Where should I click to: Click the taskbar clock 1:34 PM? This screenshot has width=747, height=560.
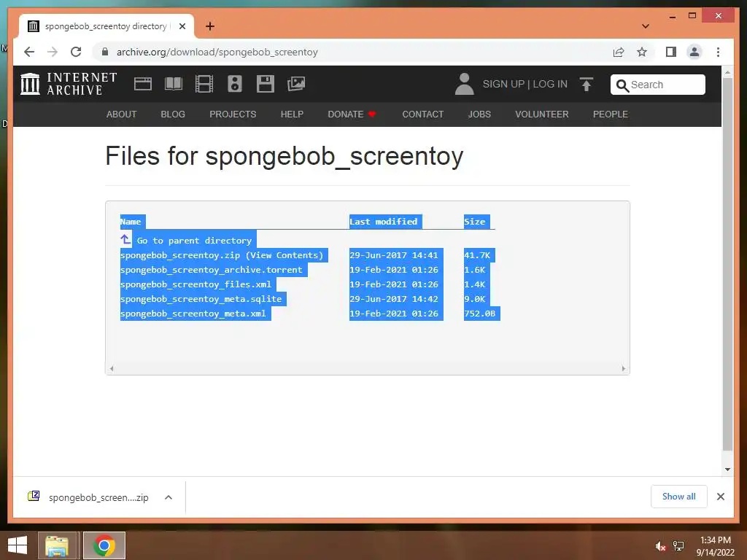coord(715,540)
